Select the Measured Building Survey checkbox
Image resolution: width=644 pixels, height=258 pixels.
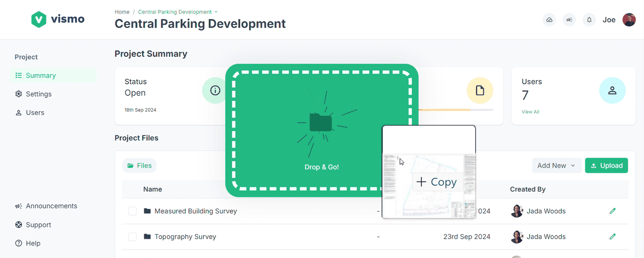coord(132,211)
